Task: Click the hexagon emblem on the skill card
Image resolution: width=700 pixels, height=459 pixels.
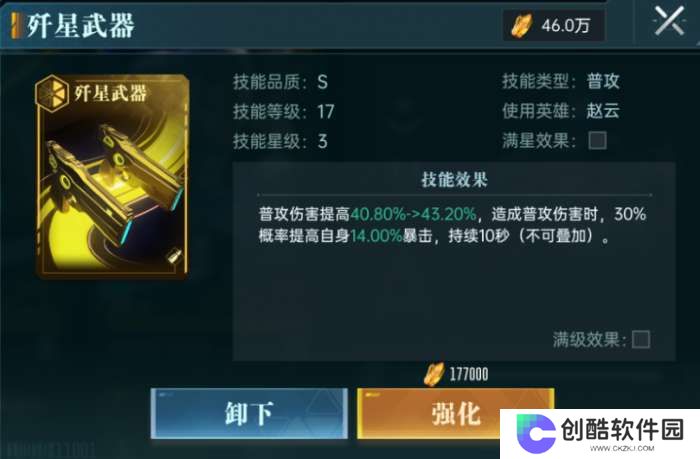Action: (51, 93)
